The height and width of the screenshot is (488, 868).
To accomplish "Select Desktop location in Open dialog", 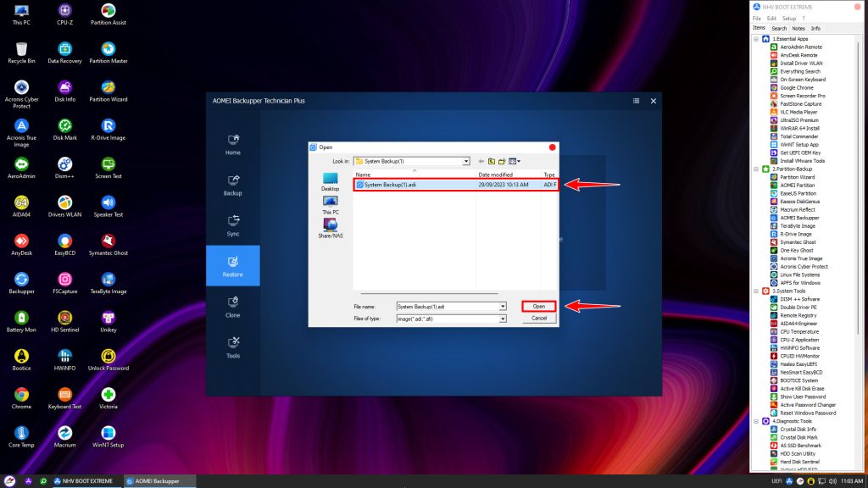I will pyautogui.click(x=330, y=181).
